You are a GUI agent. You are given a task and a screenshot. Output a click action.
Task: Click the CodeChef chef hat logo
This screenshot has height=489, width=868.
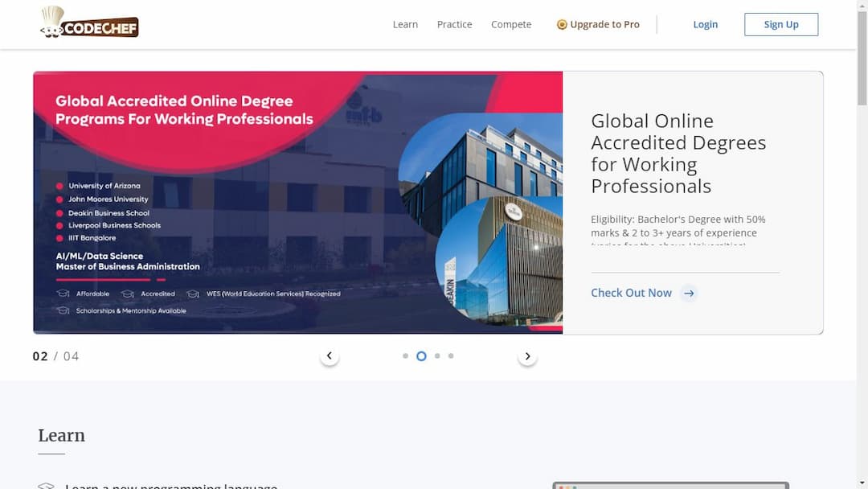[x=53, y=20]
